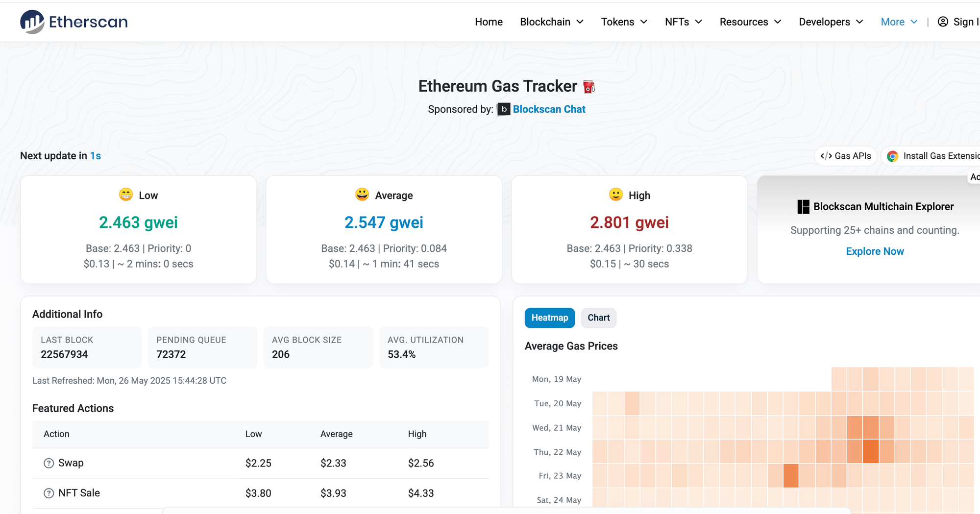Click the slight smile emoji next to High
Screen dimensions: 980x514
(616, 195)
